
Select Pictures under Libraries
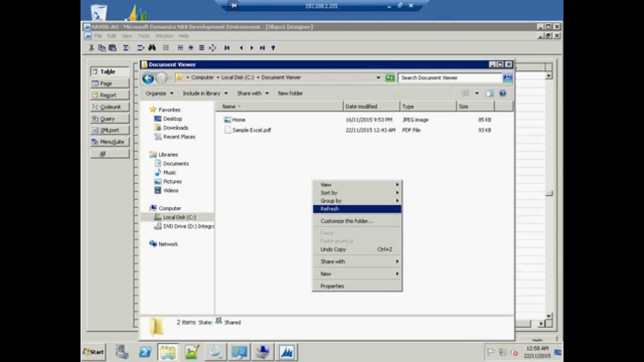click(172, 182)
